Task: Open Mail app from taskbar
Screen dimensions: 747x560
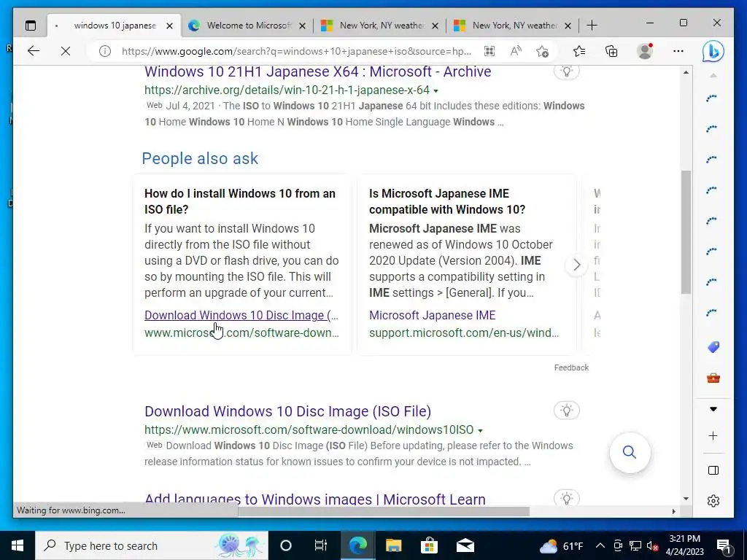Action: (x=465, y=545)
